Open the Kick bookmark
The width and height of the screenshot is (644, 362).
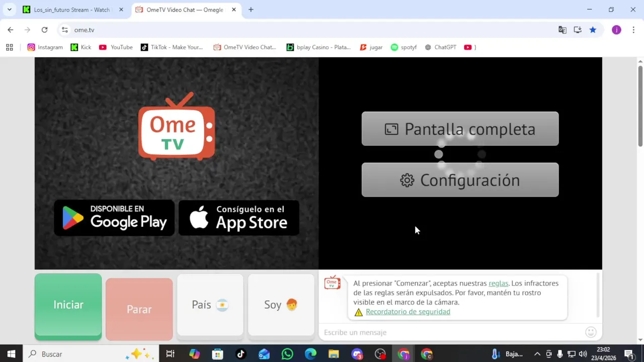(81, 47)
